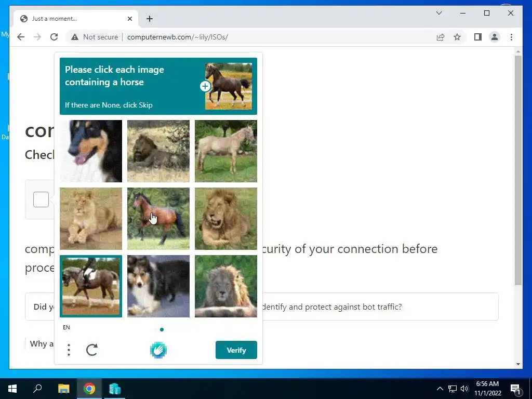The image size is (532, 399).
Task: Reload the page with the refresh icon
Action: pos(54,37)
